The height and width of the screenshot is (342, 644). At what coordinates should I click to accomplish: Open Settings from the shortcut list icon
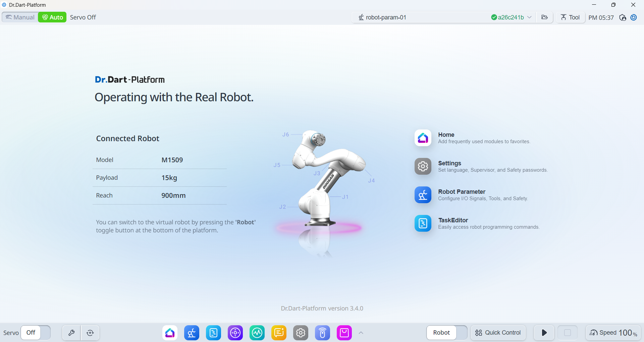423,166
